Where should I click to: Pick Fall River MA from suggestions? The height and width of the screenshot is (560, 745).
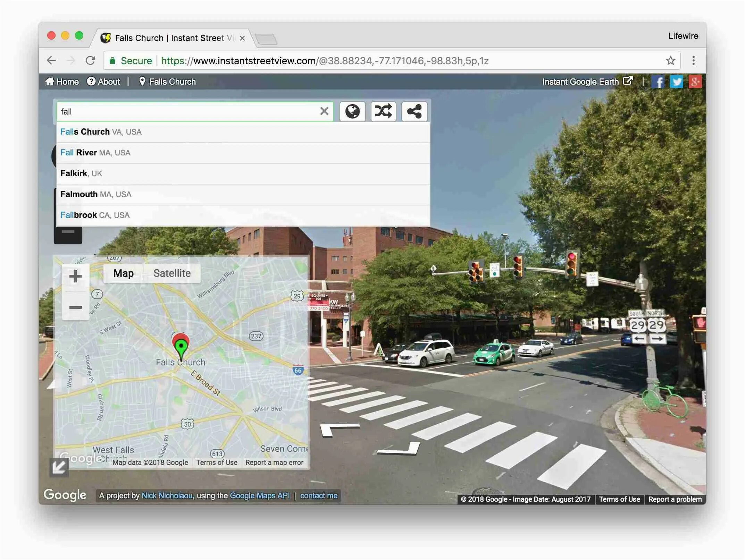(95, 153)
